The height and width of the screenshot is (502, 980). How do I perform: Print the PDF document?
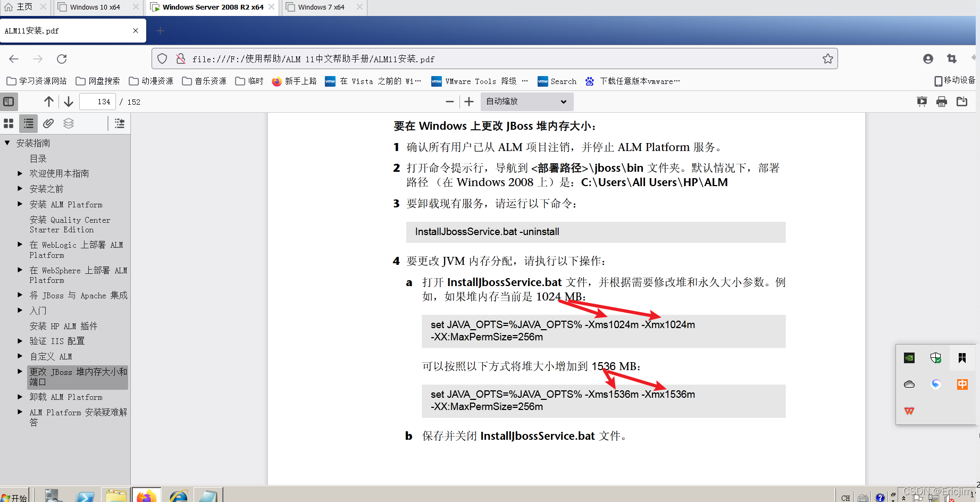(942, 102)
